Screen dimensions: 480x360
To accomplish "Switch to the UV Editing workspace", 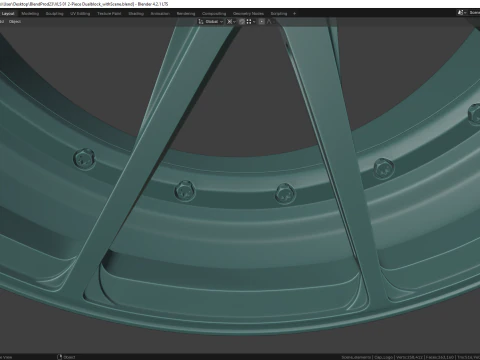I will pos(80,14).
